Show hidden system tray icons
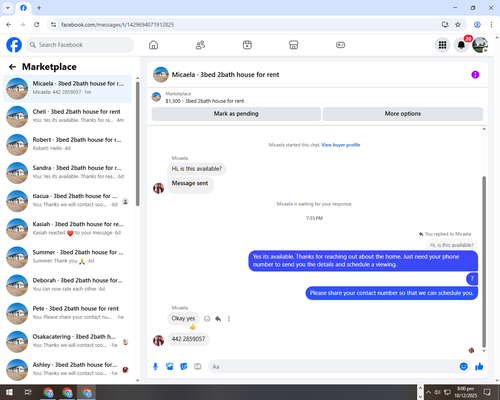Screen dimensions: 500x400 pos(428,392)
